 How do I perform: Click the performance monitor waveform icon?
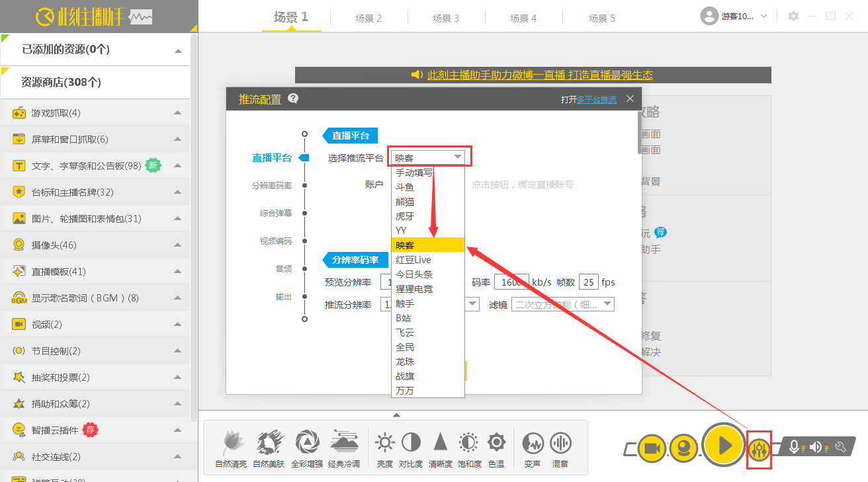point(142,17)
